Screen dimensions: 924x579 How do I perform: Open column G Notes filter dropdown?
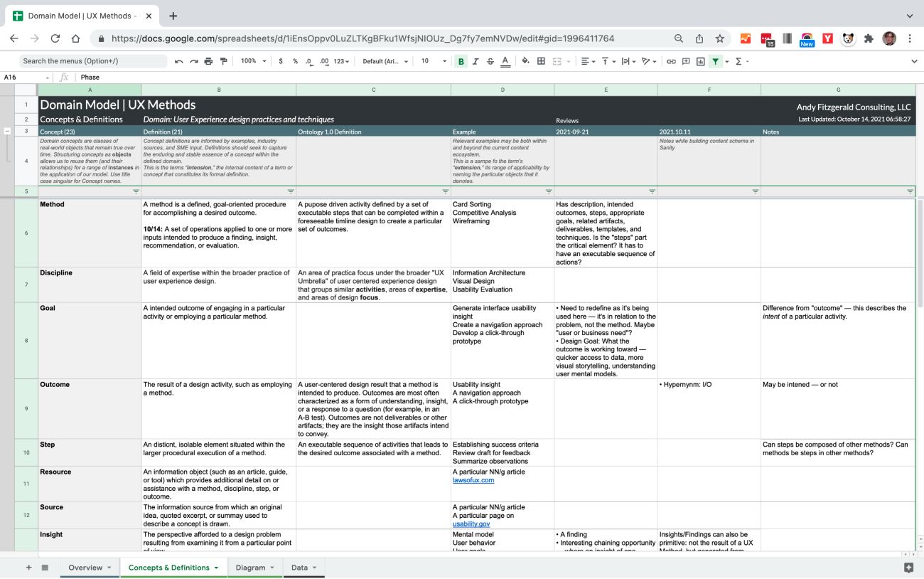coord(910,191)
